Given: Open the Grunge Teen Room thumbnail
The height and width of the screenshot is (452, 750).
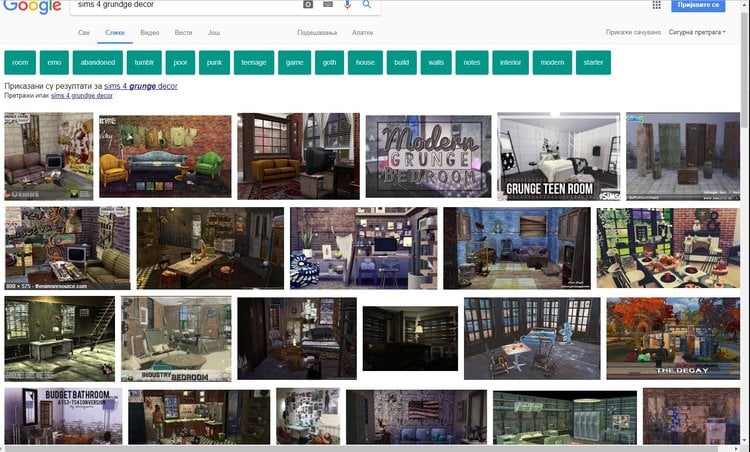Looking at the screenshot, I should pyautogui.click(x=559, y=156).
